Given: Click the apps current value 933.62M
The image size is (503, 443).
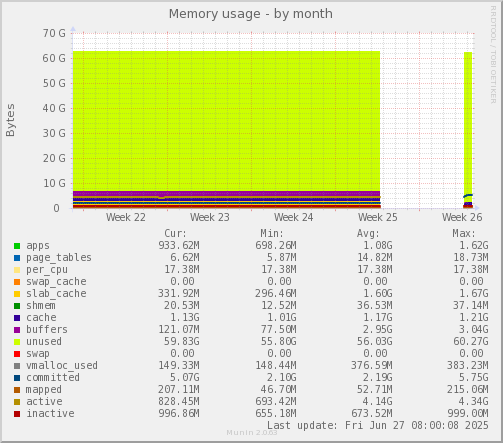Looking at the screenshot, I should pyautogui.click(x=179, y=246).
